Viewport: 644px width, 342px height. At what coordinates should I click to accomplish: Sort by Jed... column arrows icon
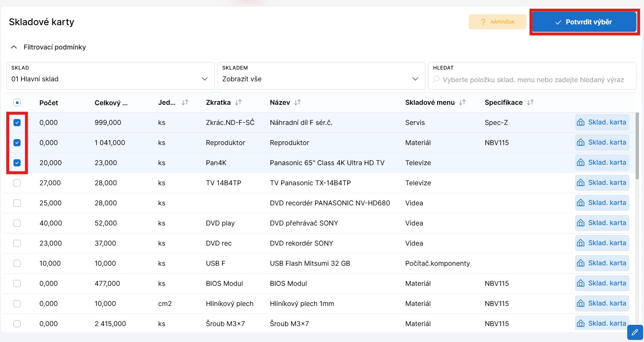[185, 102]
